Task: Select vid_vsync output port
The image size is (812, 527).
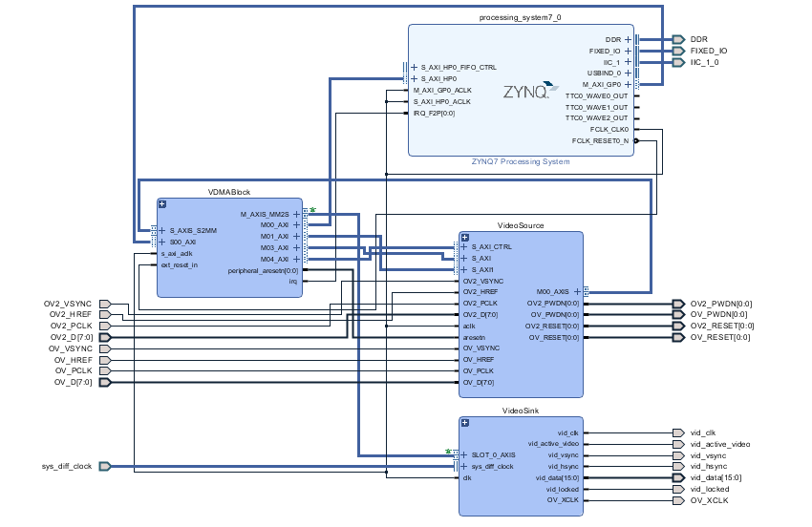Action: pyautogui.click(x=679, y=455)
